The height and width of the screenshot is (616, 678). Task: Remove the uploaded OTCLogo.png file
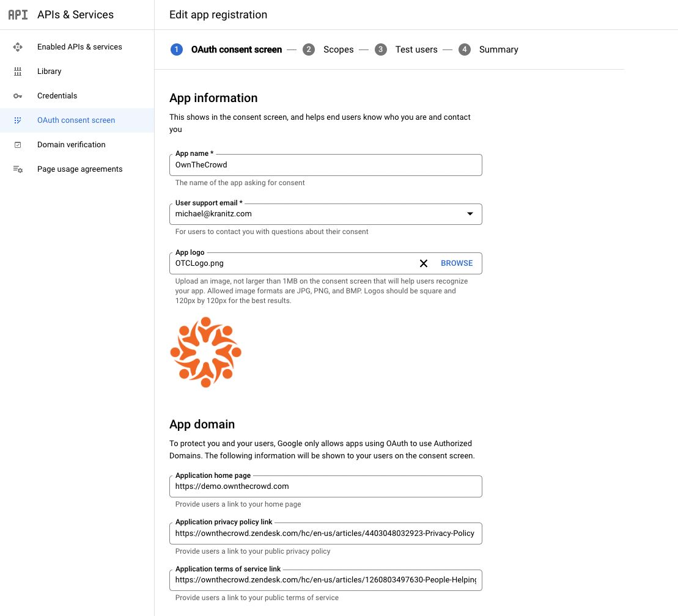(x=423, y=263)
